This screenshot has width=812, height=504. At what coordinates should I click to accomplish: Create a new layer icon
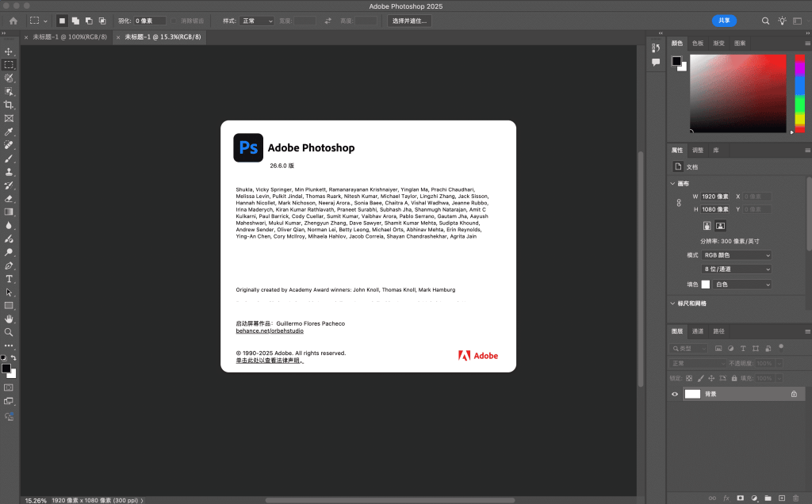(782, 498)
